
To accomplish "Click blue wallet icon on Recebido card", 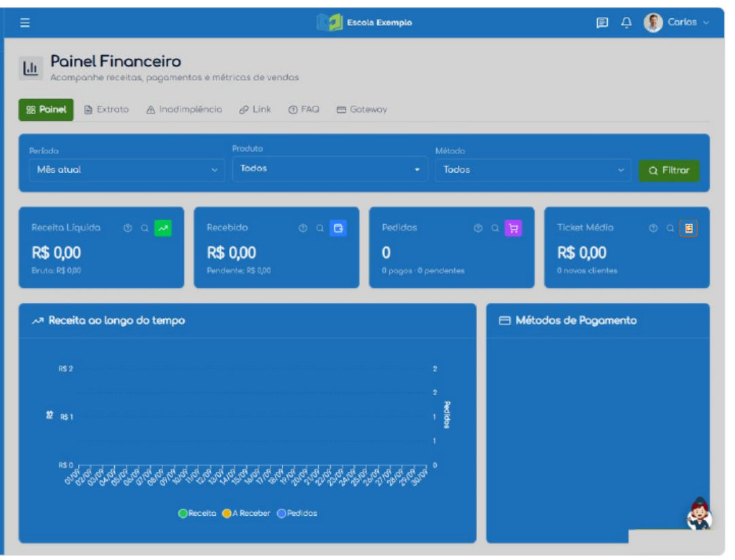I will pyautogui.click(x=338, y=228).
